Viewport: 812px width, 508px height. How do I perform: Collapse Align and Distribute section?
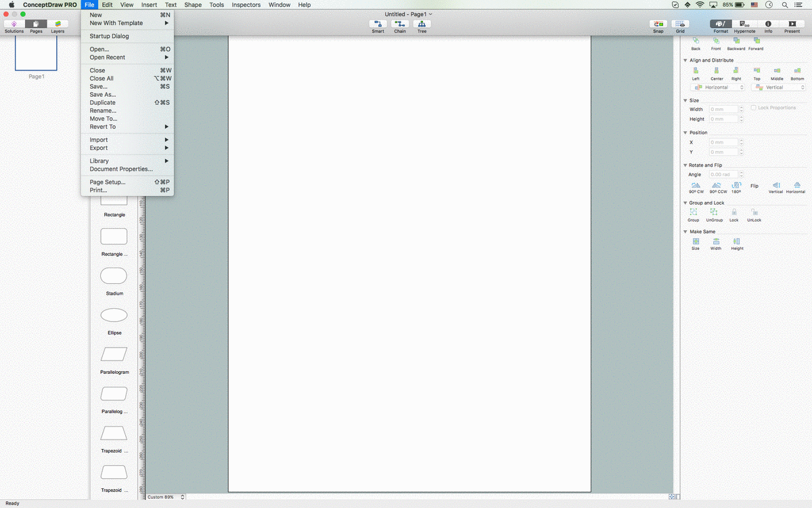tap(685, 60)
